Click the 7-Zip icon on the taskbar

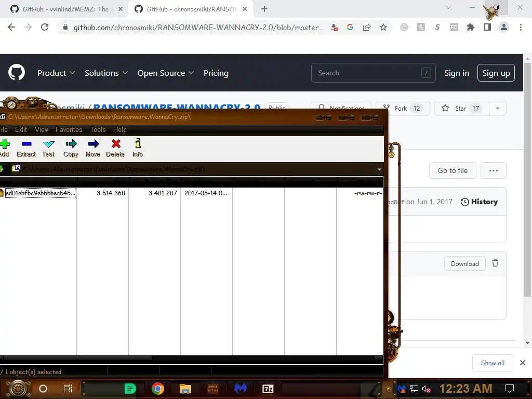click(268, 389)
